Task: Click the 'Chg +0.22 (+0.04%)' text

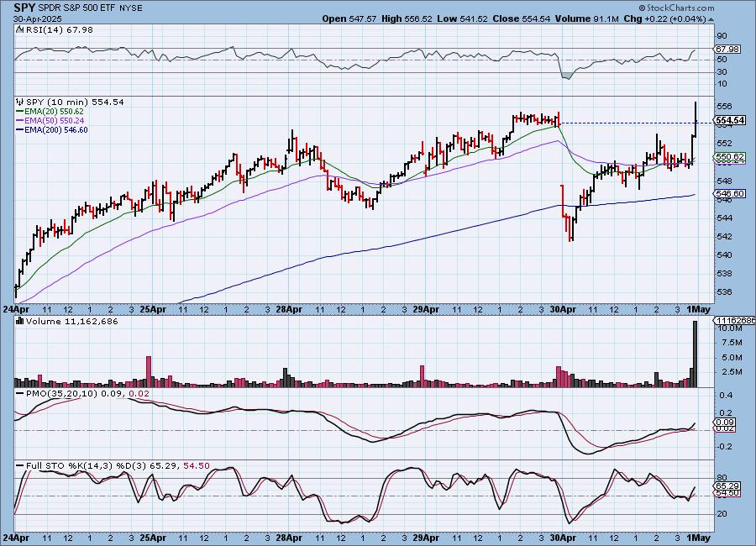Action: pyautogui.click(x=665, y=18)
